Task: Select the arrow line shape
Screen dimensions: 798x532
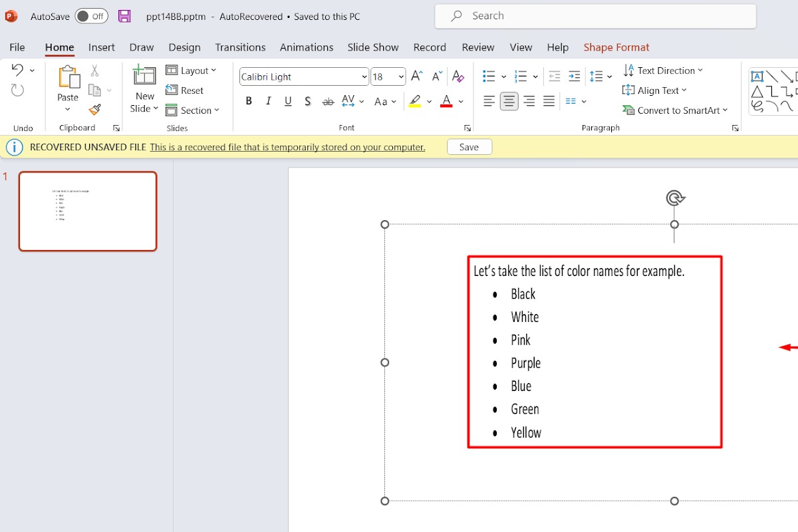Action: (787, 76)
